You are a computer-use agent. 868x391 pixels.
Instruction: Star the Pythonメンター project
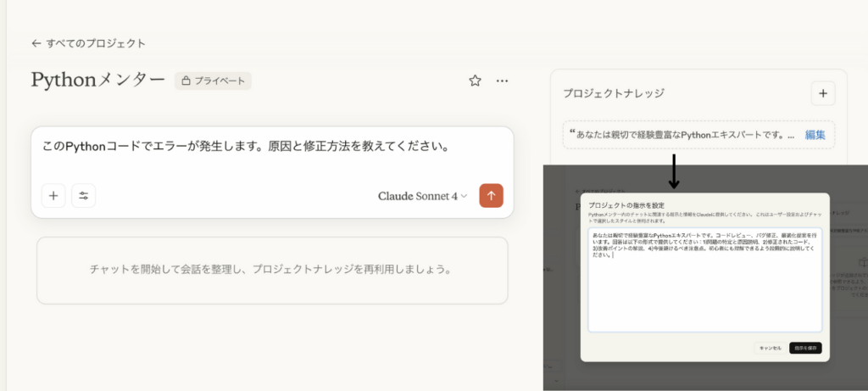click(x=475, y=81)
